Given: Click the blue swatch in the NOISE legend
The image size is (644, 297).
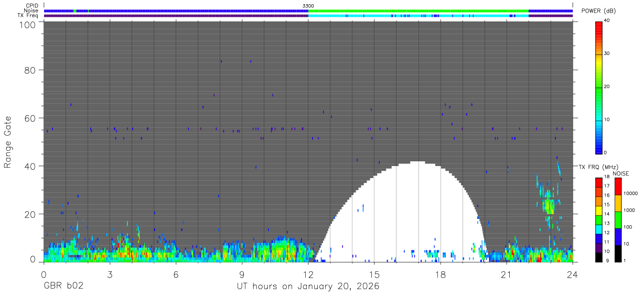Looking at the screenshot, I should coord(618,237).
